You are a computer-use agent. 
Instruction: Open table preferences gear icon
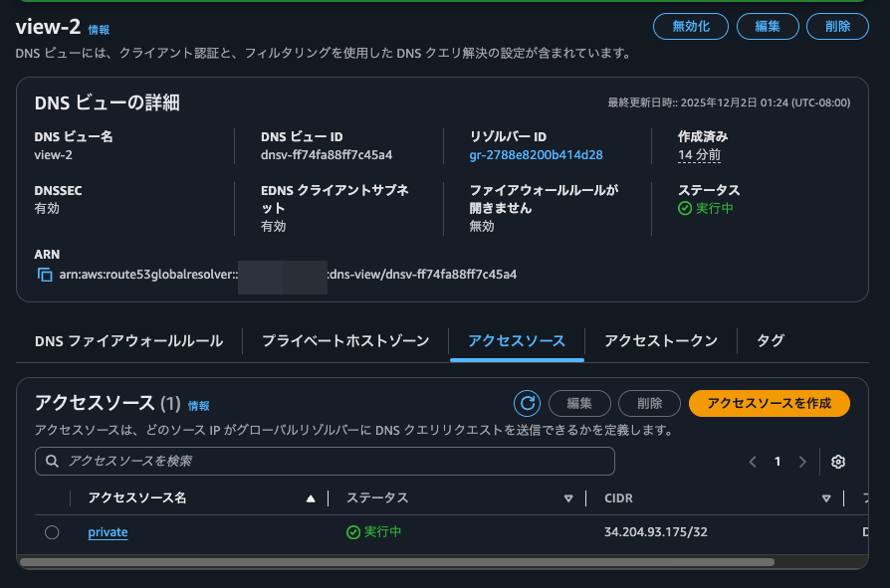[838, 462]
